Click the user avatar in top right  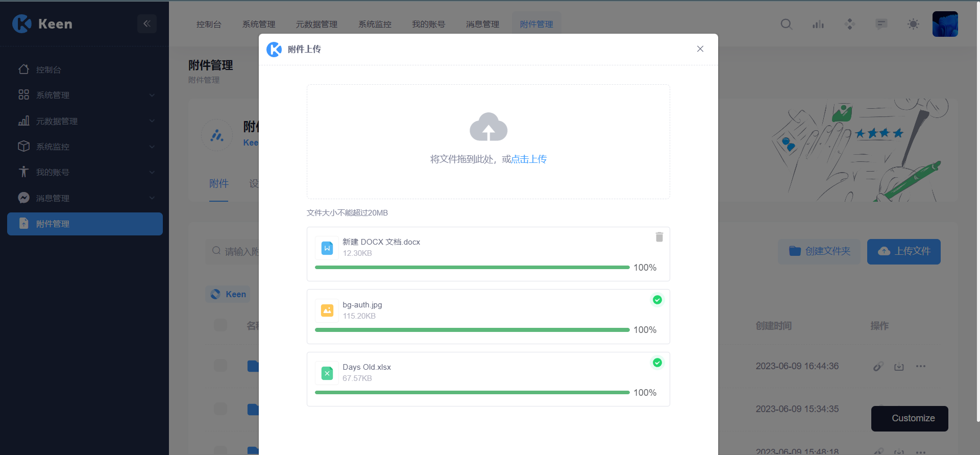tap(945, 24)
